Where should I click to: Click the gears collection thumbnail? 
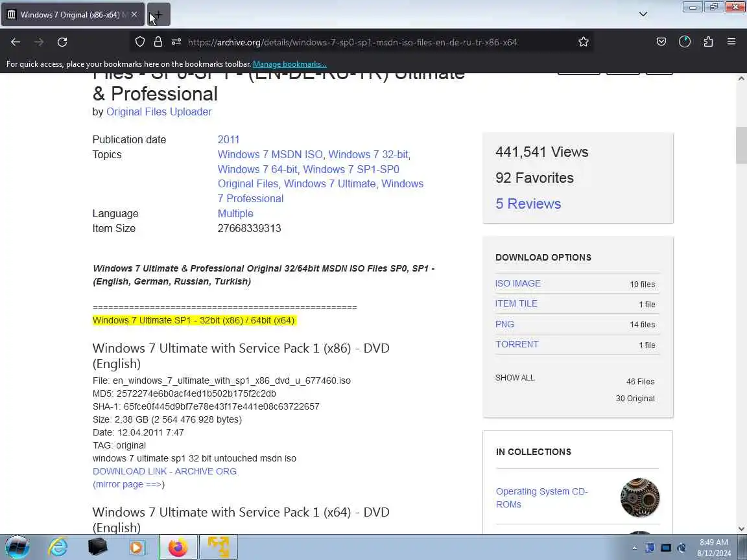[x=640, y=498]
